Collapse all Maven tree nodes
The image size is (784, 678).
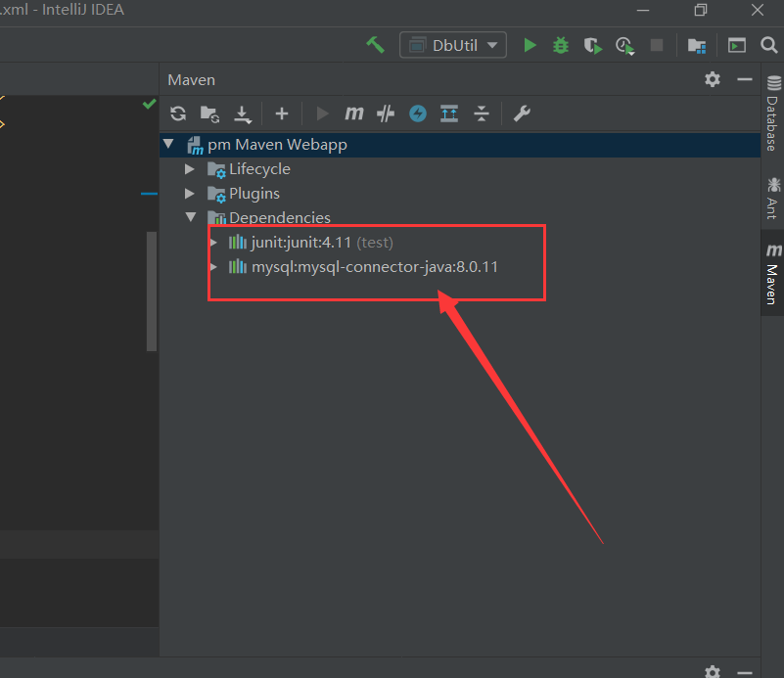coord(481,113)
